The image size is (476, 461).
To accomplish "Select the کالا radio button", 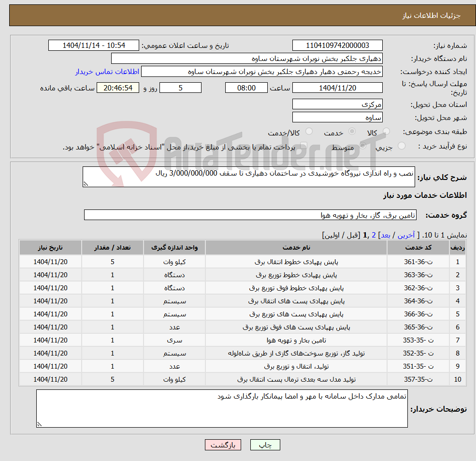I will coord(386,131).
